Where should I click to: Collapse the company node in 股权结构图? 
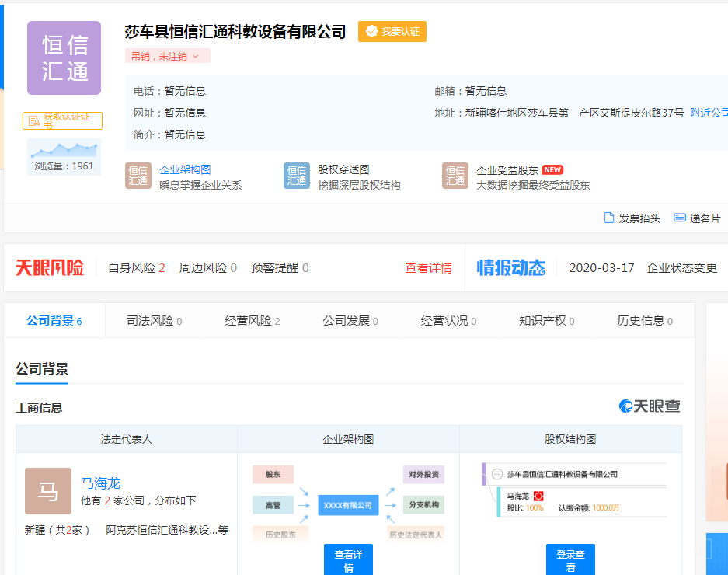pos(497,474)
